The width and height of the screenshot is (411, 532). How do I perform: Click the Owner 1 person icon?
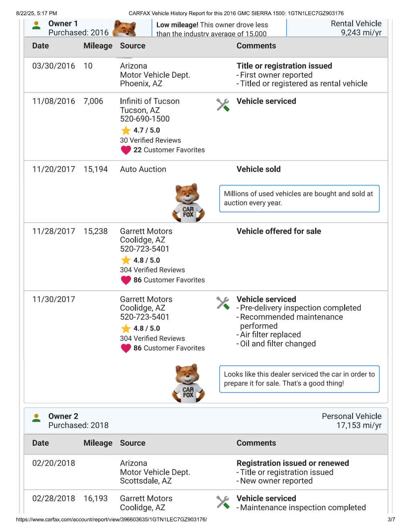point(36,25)
